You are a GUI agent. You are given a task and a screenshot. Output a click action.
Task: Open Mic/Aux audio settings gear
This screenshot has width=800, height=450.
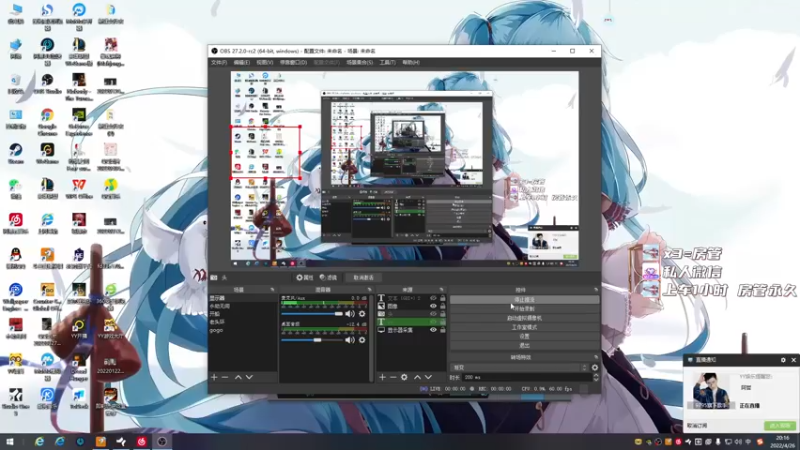362,314
